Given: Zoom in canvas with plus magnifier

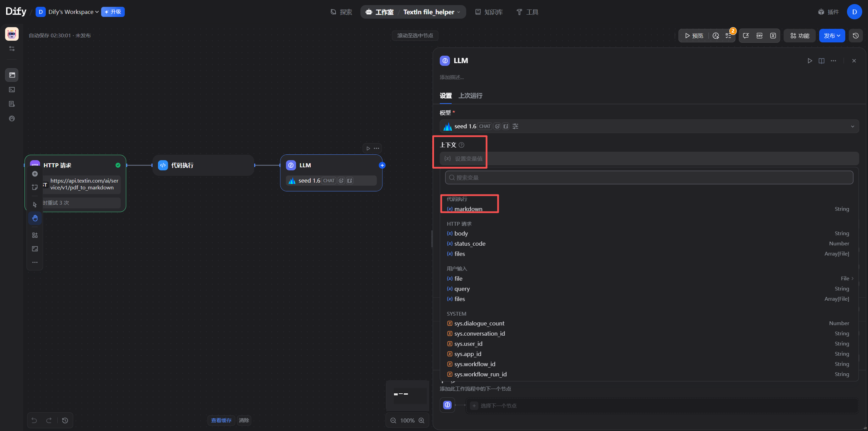Looking at the screenshot, I should [421, 420].
